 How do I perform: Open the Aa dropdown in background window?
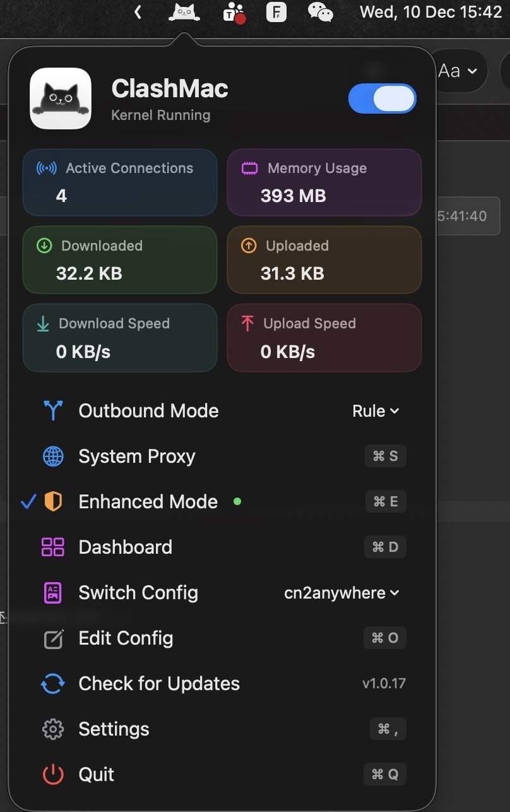click(458, 71)
